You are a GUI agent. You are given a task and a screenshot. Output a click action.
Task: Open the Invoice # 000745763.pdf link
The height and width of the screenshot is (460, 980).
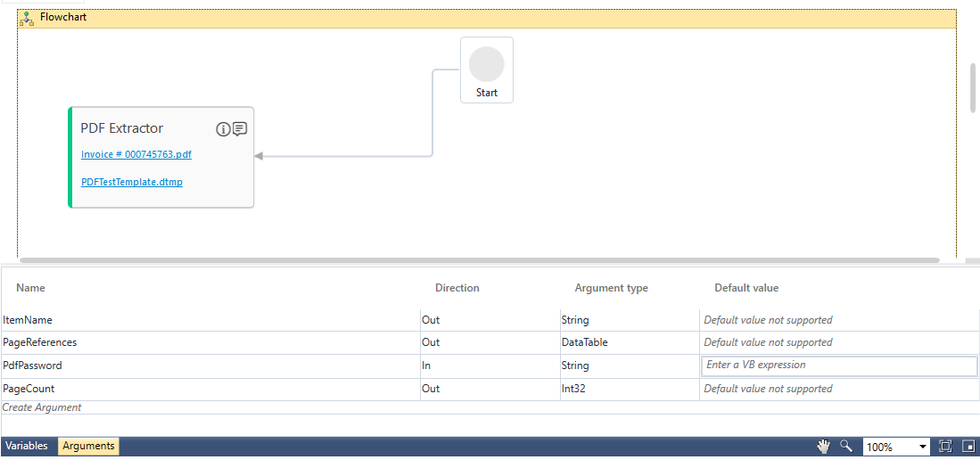136,154
